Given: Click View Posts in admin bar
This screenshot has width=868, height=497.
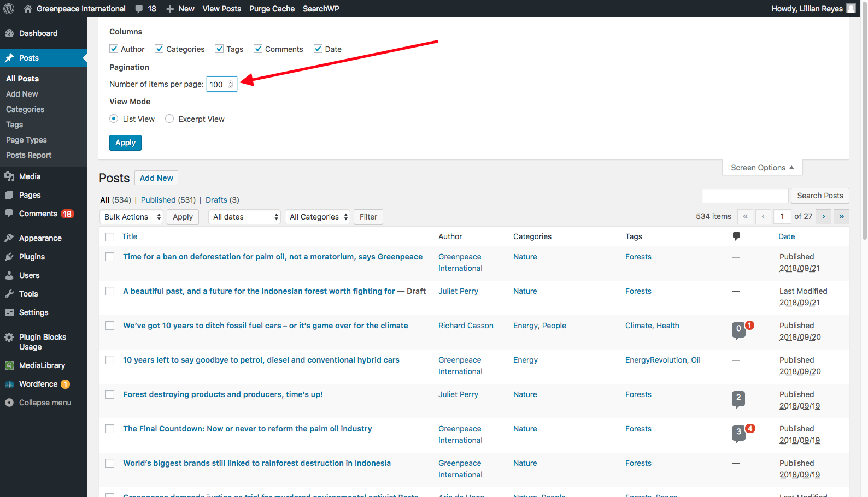Looking at the screenshot, I should (221, 9).
